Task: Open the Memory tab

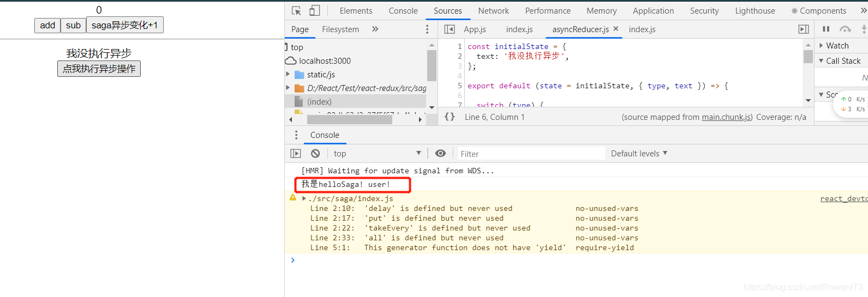Action: (602, 10)
